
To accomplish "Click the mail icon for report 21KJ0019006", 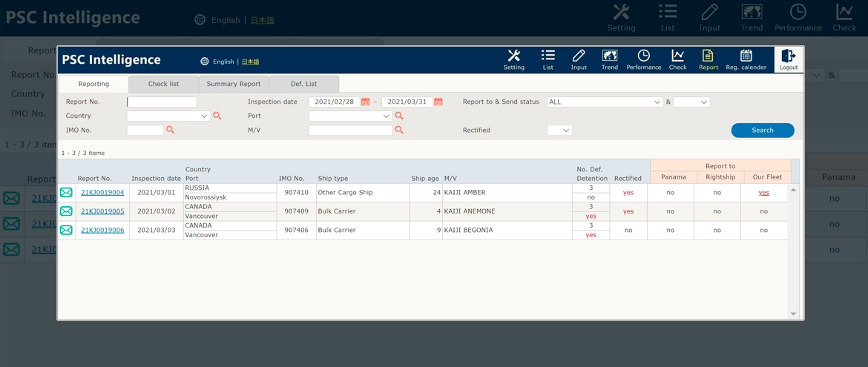I will tap(67, 231).
